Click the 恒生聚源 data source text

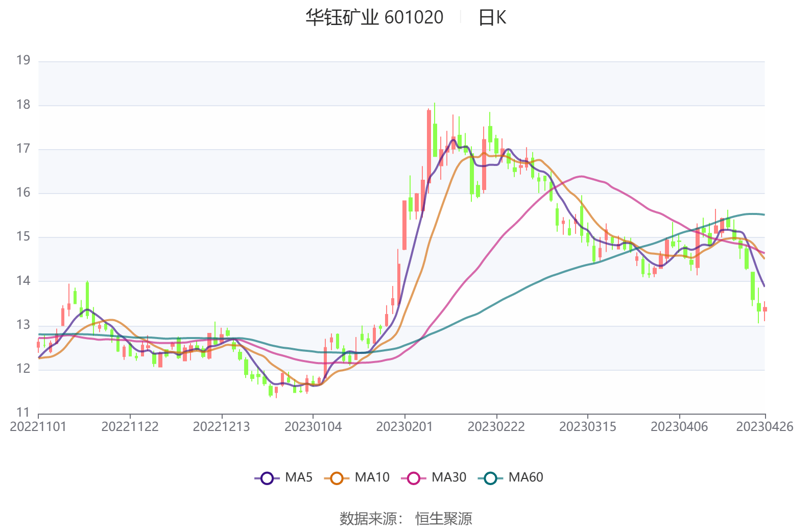click(443, 518)
